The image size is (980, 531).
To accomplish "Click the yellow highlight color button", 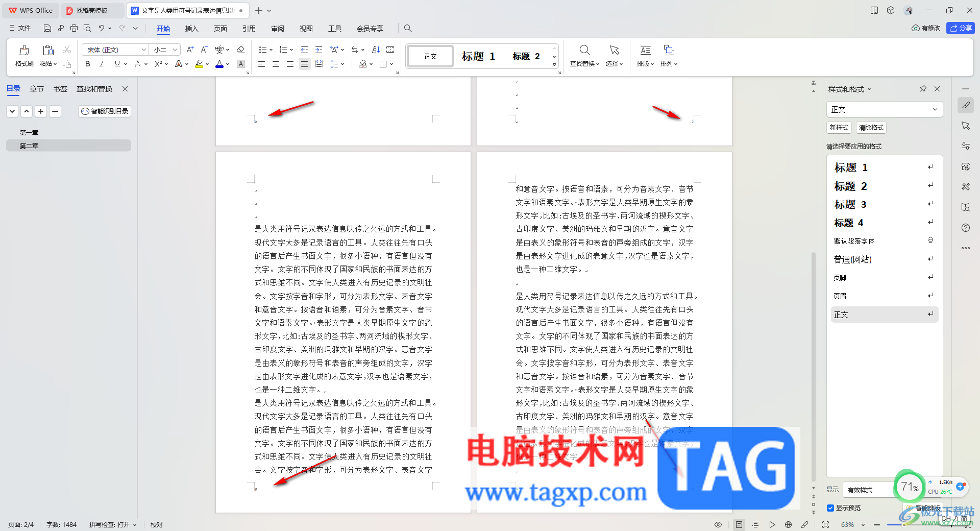I will click(199, 64).
